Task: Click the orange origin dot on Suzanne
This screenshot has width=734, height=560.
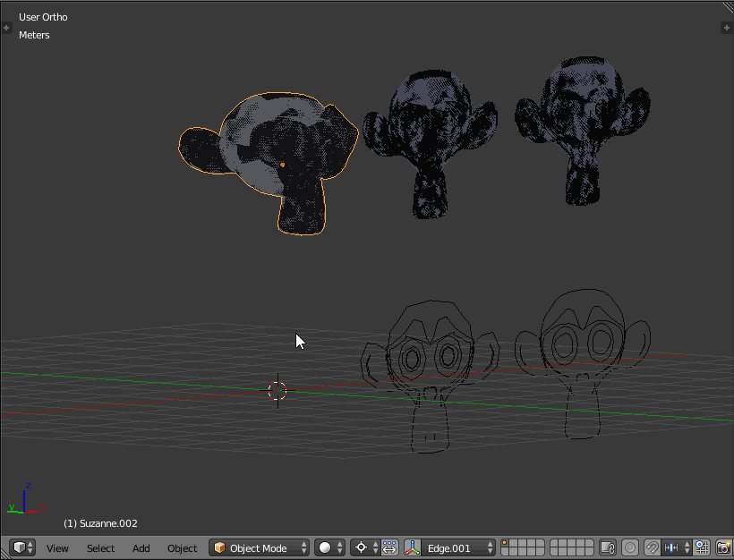Action: click(282, 165)
